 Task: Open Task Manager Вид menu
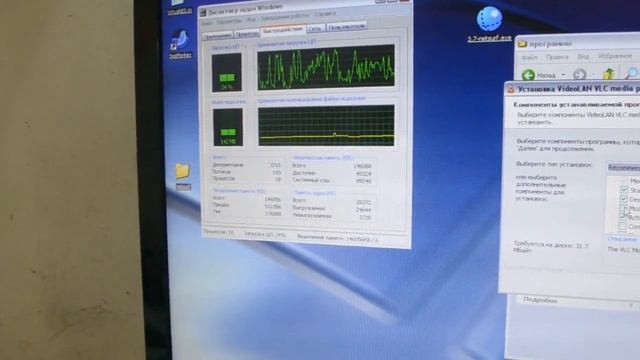pos(251,20)
